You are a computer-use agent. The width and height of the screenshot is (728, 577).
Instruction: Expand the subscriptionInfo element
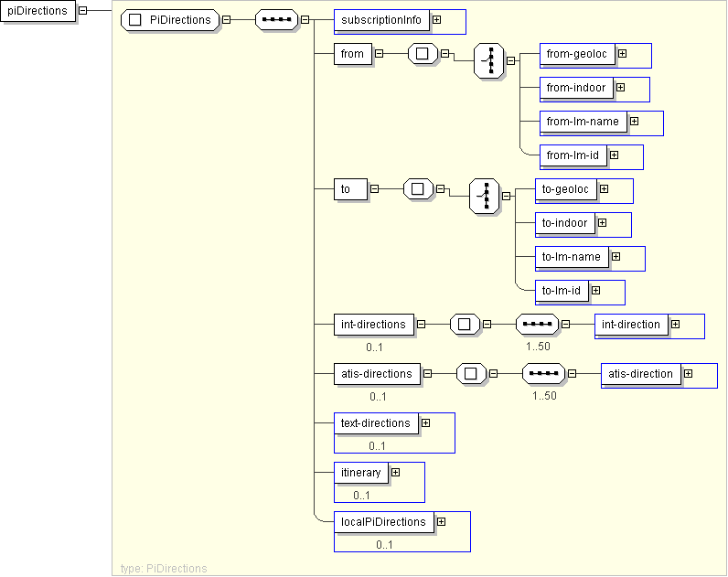pyautogui.click(x=436, y=19)
